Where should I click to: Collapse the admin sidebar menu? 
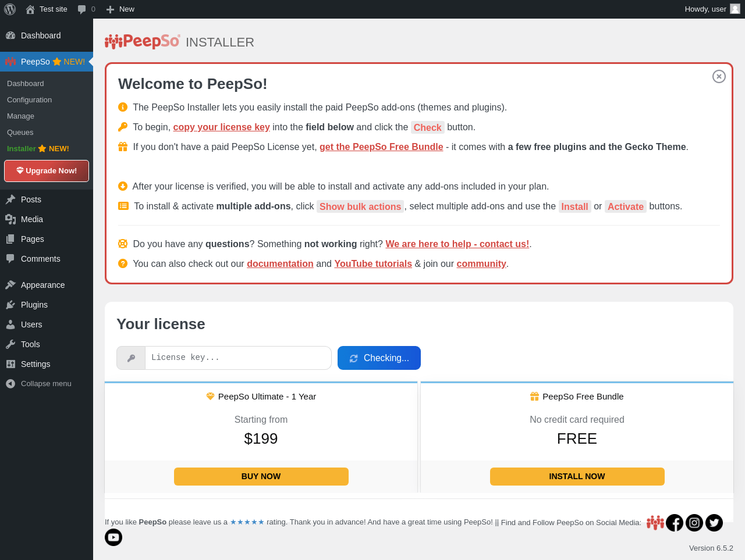coord(46,384)
